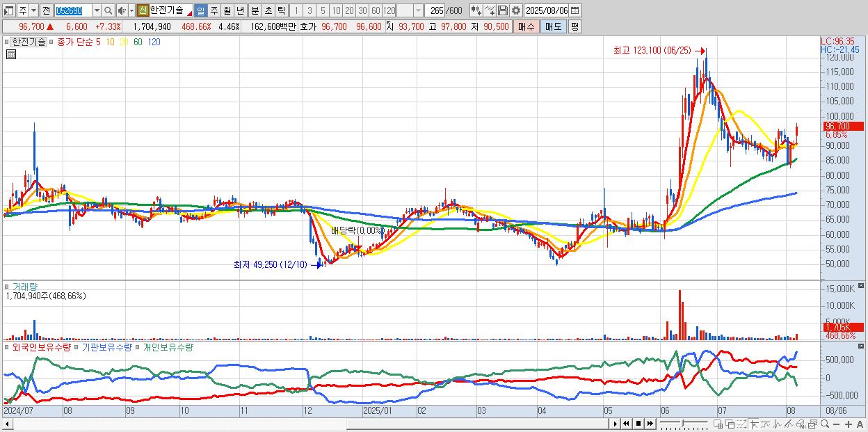The width and height of the screenshot is (868, 432).
Task: Close the volume panel with its X
Action: (862, 286)
